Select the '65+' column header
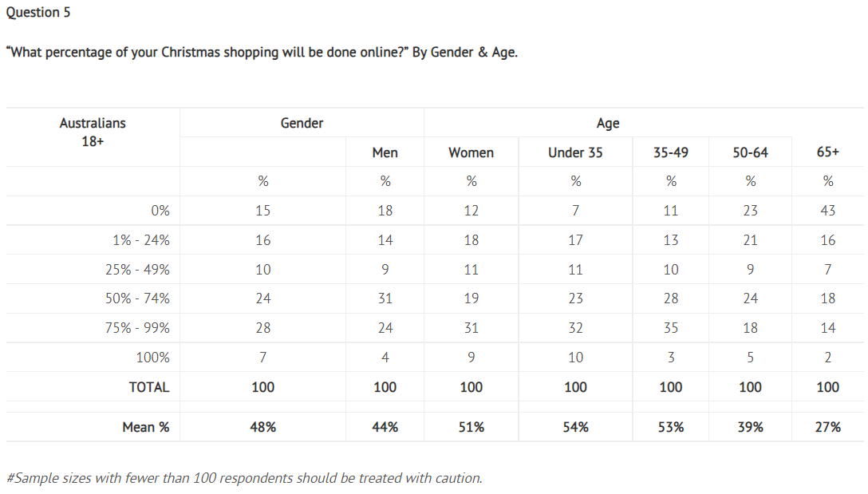Viewport: 868px width, 494px height. [x=828, y=152]
